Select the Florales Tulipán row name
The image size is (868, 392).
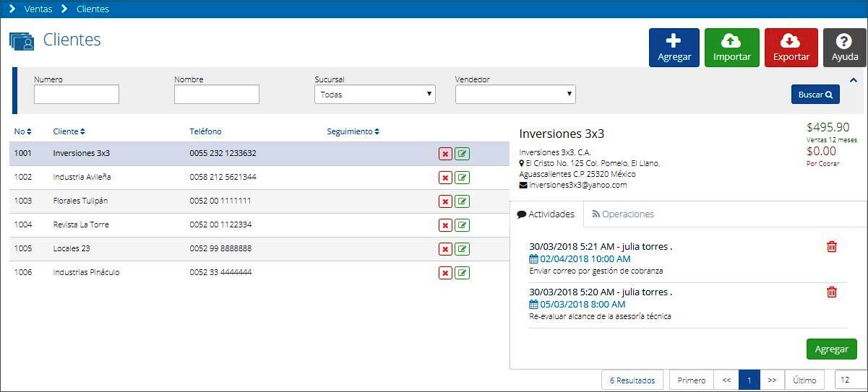coord(80,201)
